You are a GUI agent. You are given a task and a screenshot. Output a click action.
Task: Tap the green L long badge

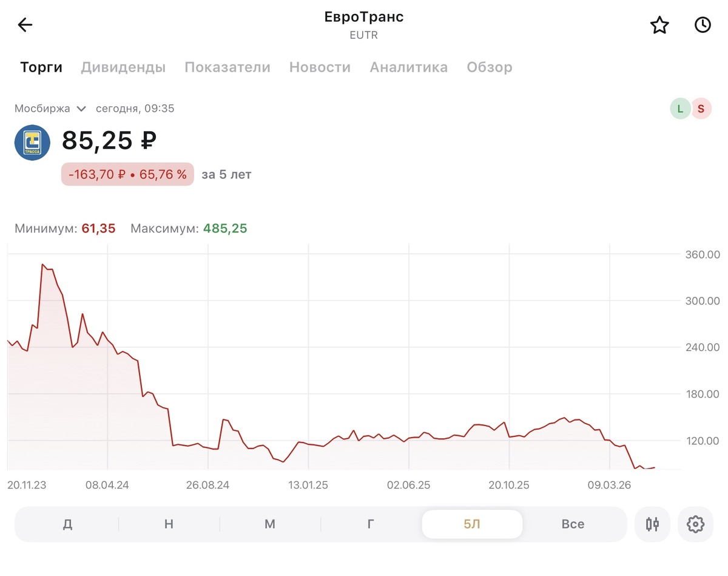[680, 109]
